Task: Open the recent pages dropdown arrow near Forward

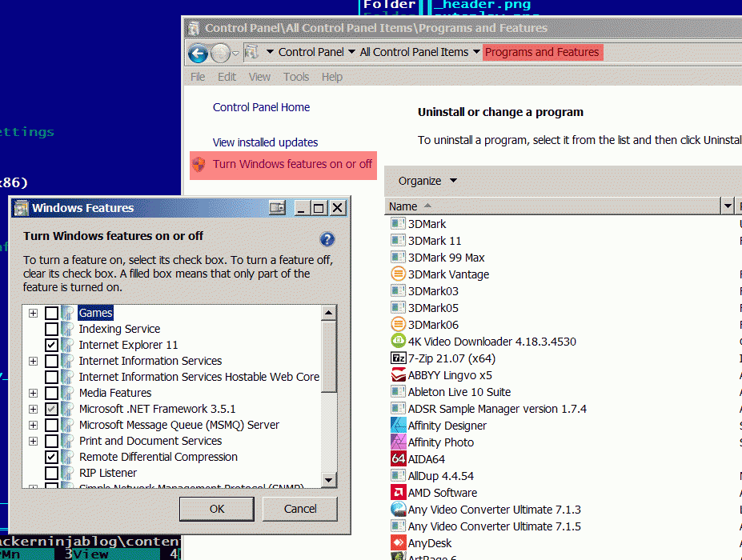Action: tap(235, 54)
